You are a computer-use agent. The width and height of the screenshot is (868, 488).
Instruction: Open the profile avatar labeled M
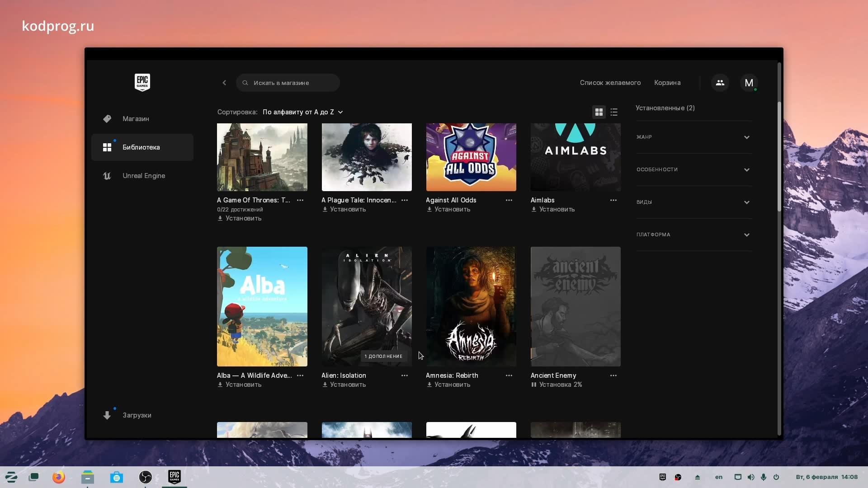(749, 83)
